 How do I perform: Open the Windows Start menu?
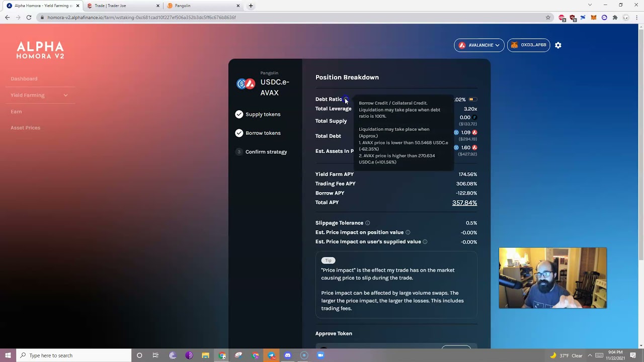coord(8,355)
